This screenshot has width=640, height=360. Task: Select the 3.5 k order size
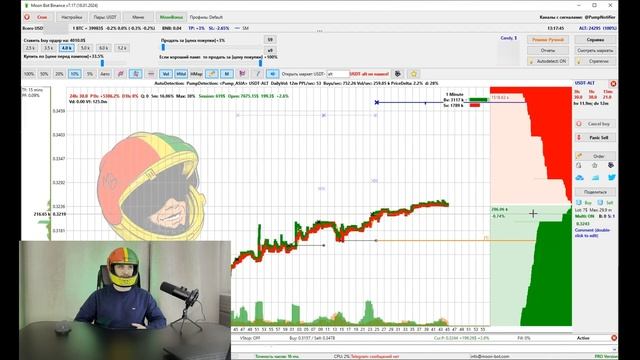pyautogui.click(x=49, y=48)
